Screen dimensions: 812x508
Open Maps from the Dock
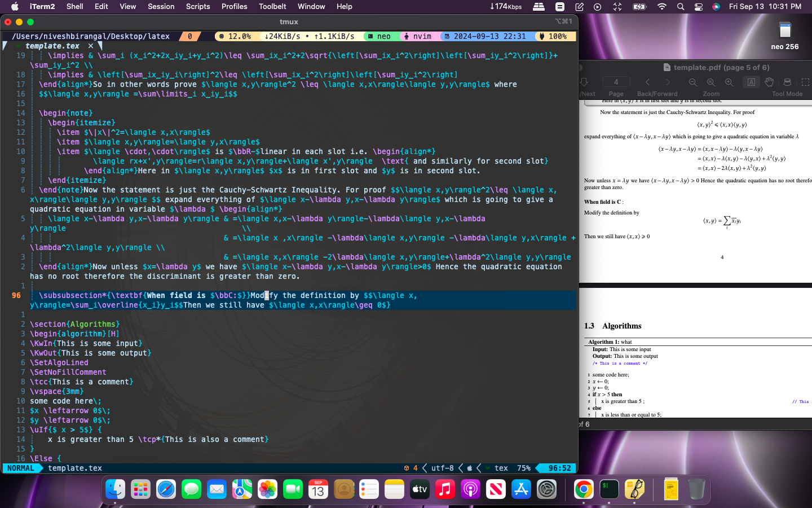[242, 489]
